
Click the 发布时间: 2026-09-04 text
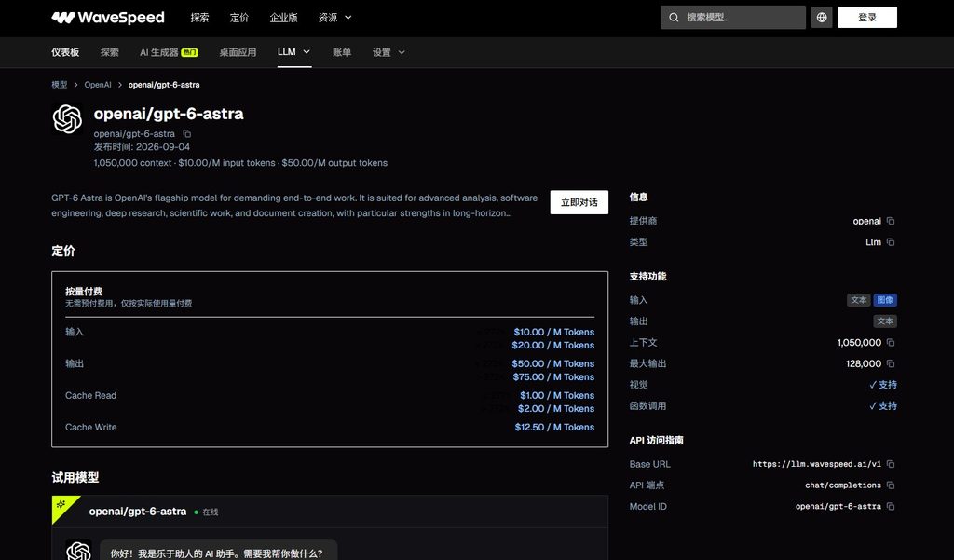coord(142,146)
